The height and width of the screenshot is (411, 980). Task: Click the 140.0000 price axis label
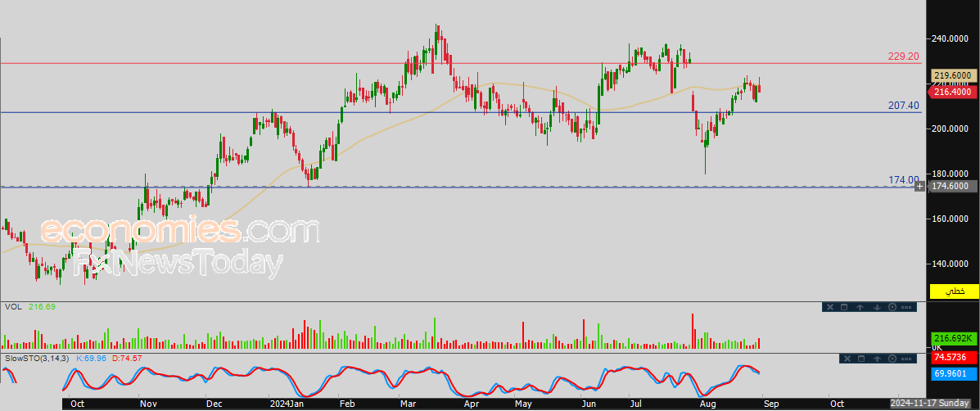(x=951, y=264)
